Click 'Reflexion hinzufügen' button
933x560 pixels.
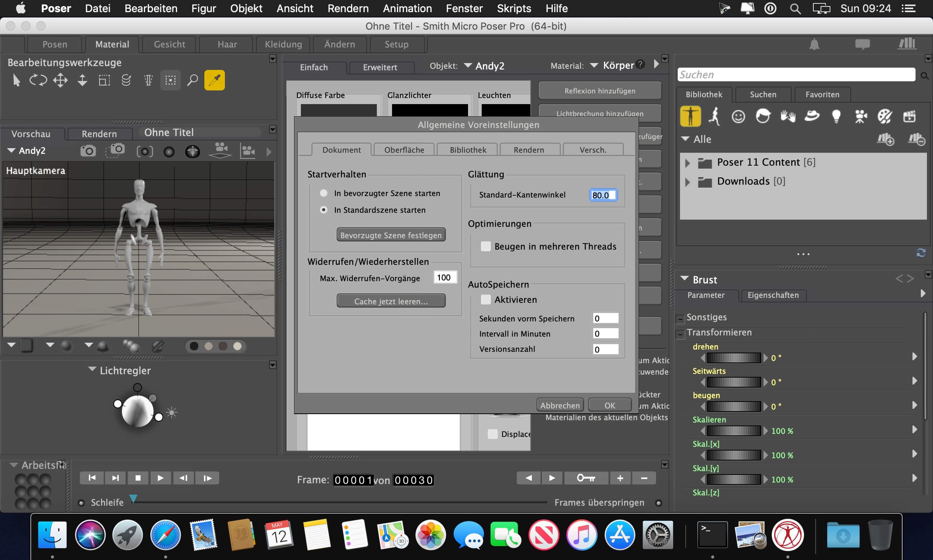click(600, 91)
